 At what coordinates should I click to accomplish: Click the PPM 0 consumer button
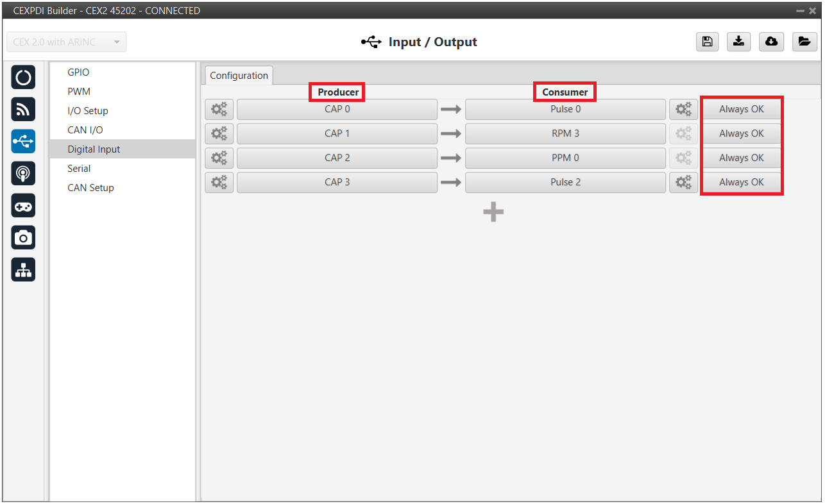(565, 158)
